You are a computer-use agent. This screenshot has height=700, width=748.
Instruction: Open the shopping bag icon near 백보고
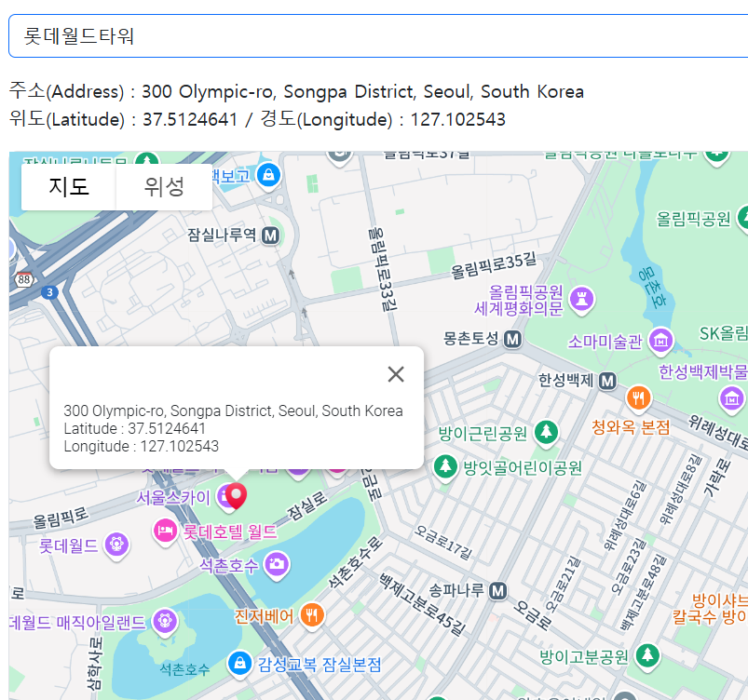(x=268, y=176)
